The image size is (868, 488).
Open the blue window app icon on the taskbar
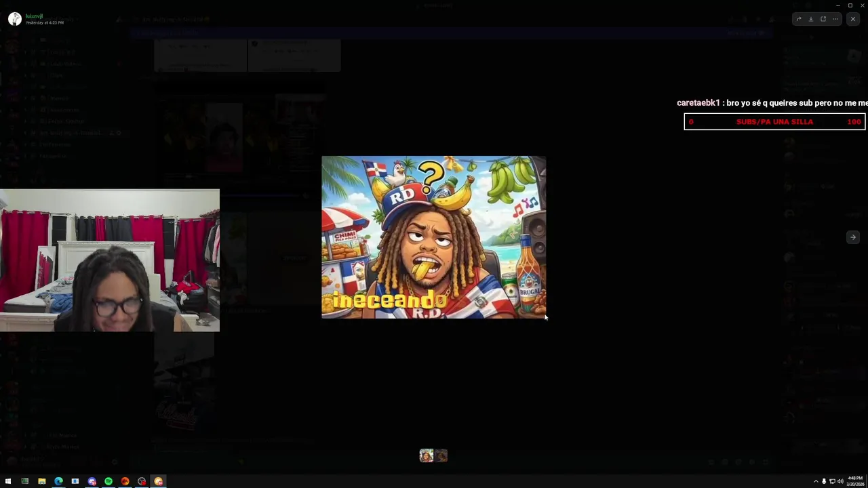click(x=75, y=481)
